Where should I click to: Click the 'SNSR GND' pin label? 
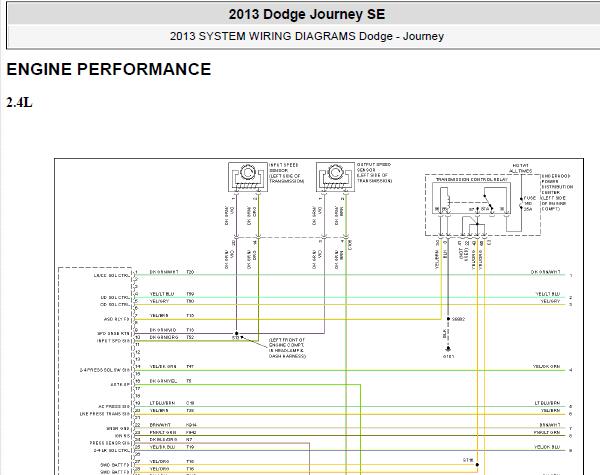(118, 428)
